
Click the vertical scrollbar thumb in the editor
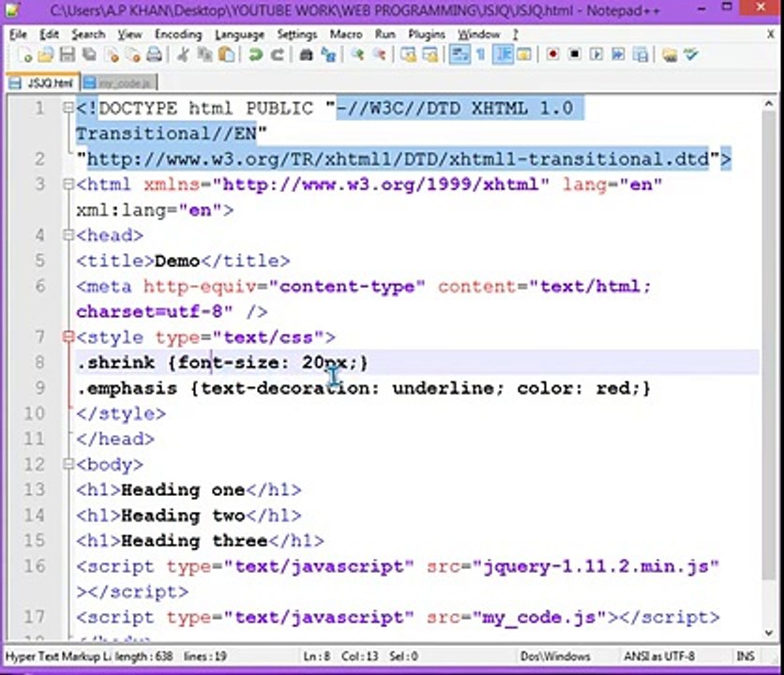pos(769,345)
